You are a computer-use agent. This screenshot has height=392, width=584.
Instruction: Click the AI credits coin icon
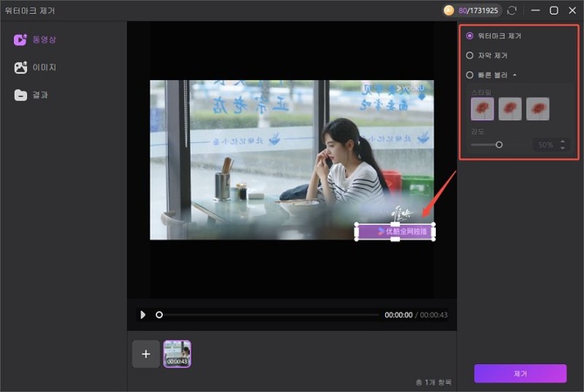[x=449, y=10]
